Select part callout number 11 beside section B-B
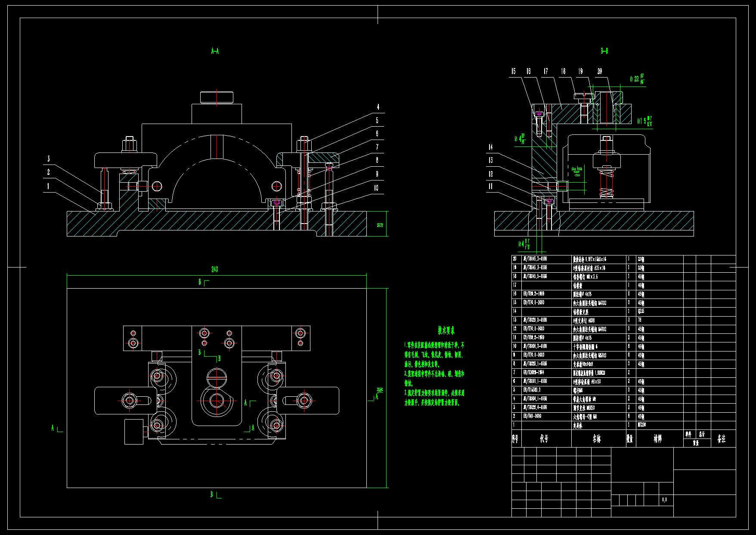756x535 pixels. point(490,186)
